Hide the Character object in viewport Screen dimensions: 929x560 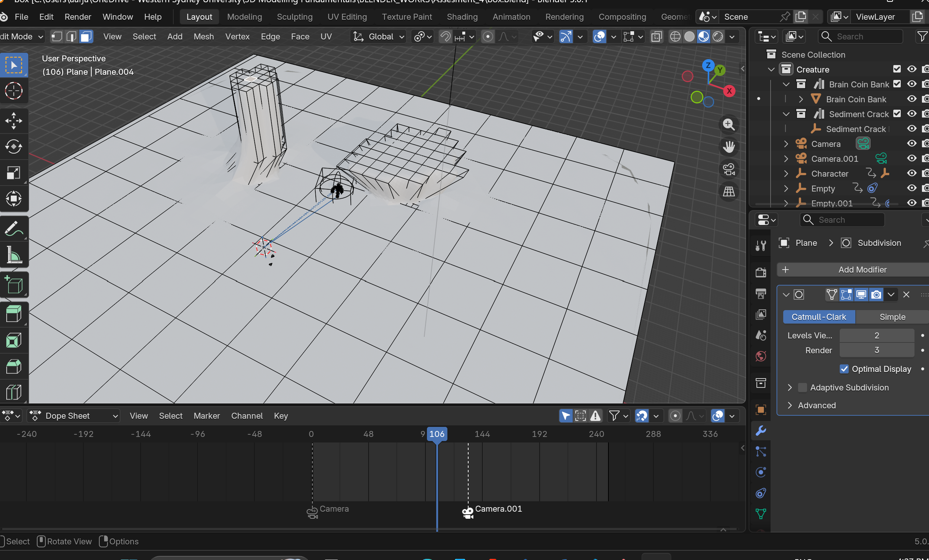912,173
